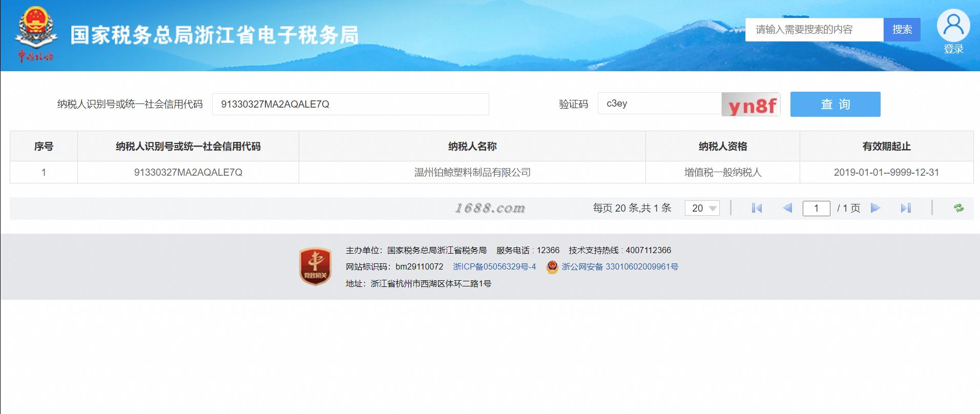Select cell 温州铂鲸塑料制品有限公司
The width and height of the screenshot is (980, 414).
[x=472, y=173]
